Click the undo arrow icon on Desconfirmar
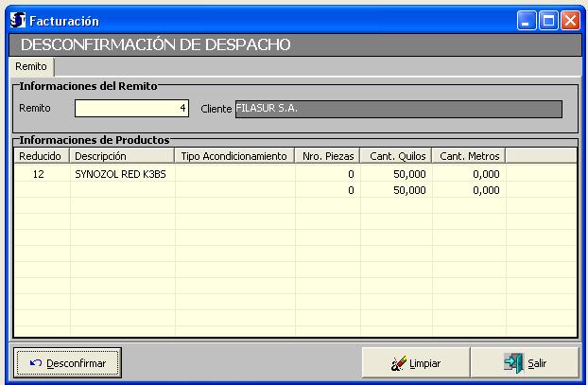Screen dimensions: 588x385 click(35, 362)
